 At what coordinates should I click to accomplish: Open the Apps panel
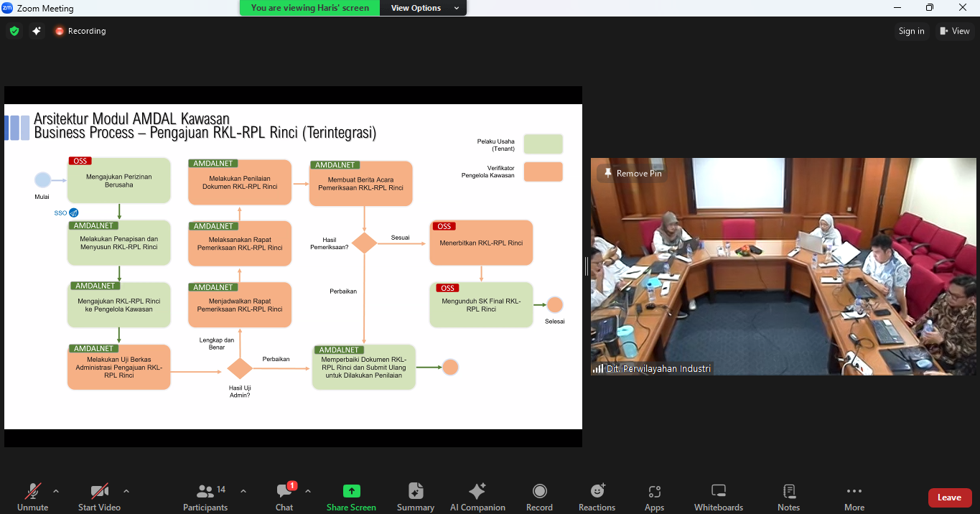tap(654, 497)
